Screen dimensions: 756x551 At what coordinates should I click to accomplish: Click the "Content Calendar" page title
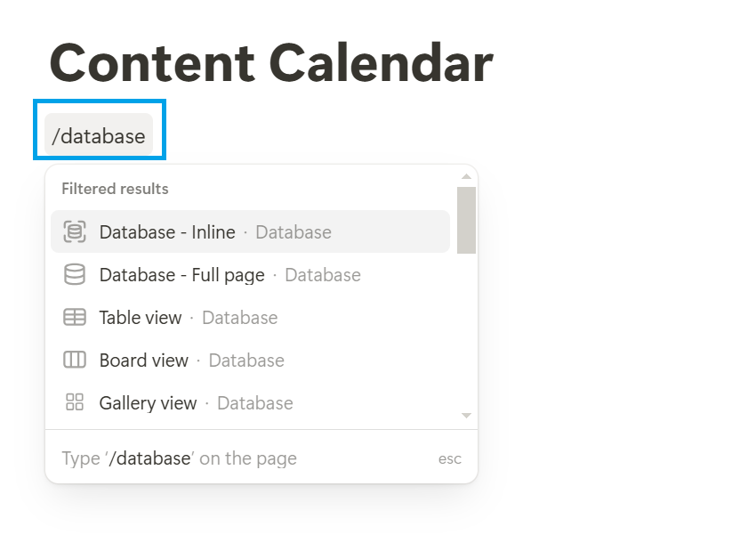point(271,62)
